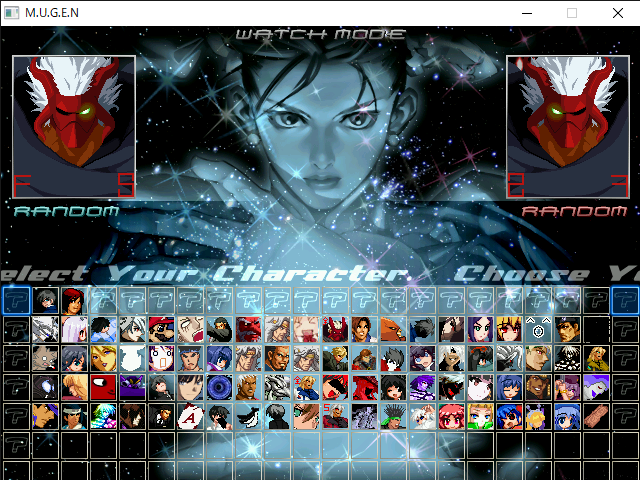The width and height of the screenshot is (640, 480).
Task: Select the hooded figure with glowing eye
Action: click(x=45, y=387)
